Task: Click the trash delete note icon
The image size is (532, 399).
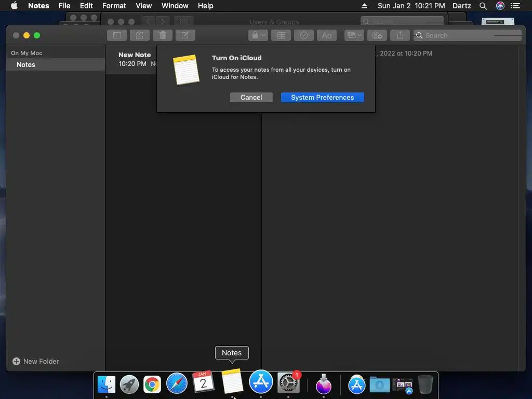Action: [163, 35]
